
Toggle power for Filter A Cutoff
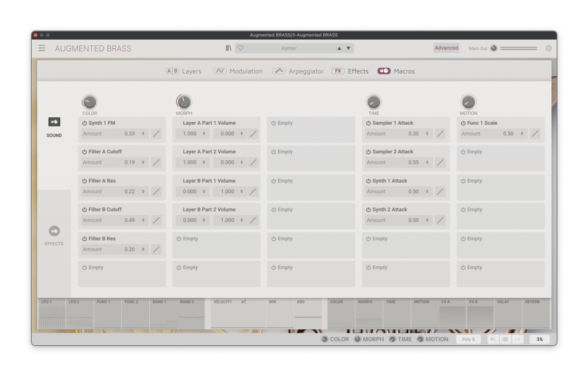click(84, 152)
